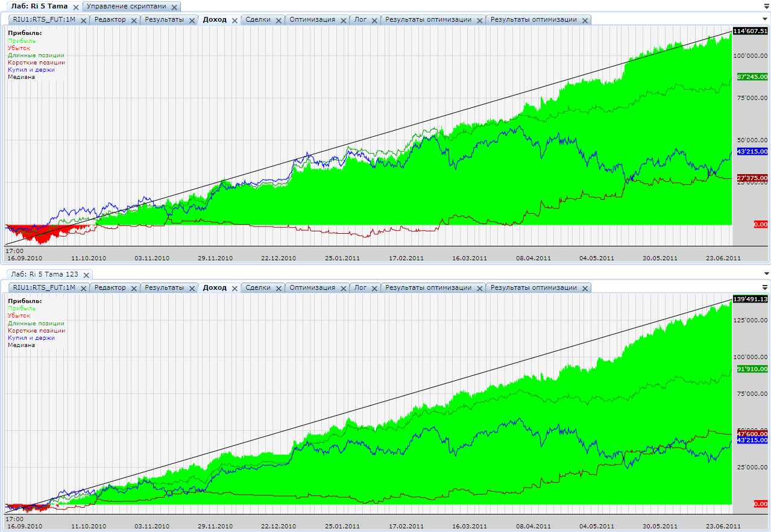The image size is (771, 532).
Task: Select Доход tab in Ri 5 Tama 123 panel
Action: tap(215, 287)
